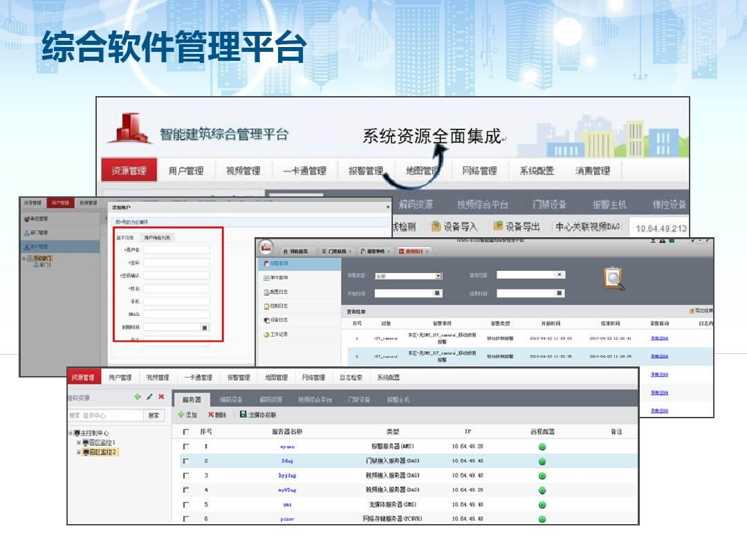Click the EMAIL input in add-user dialog
747x560 pixels.
pyautogui.click(x=177, y=314)
